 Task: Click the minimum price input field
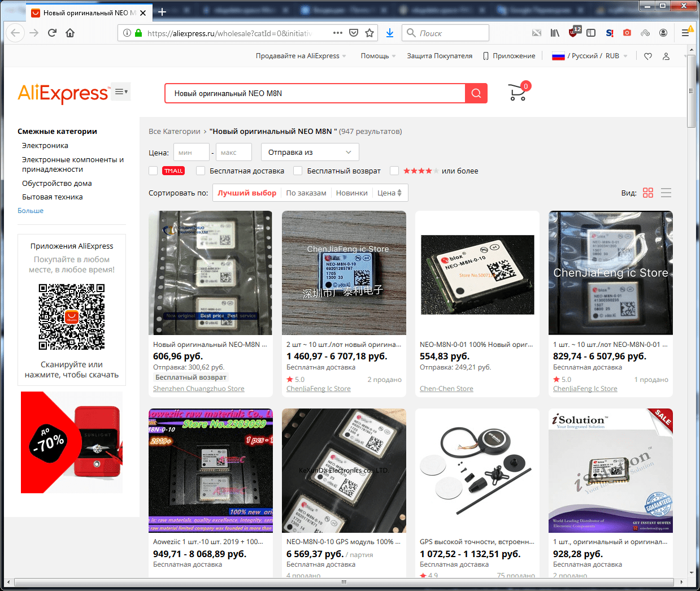[x=192, y=152]
